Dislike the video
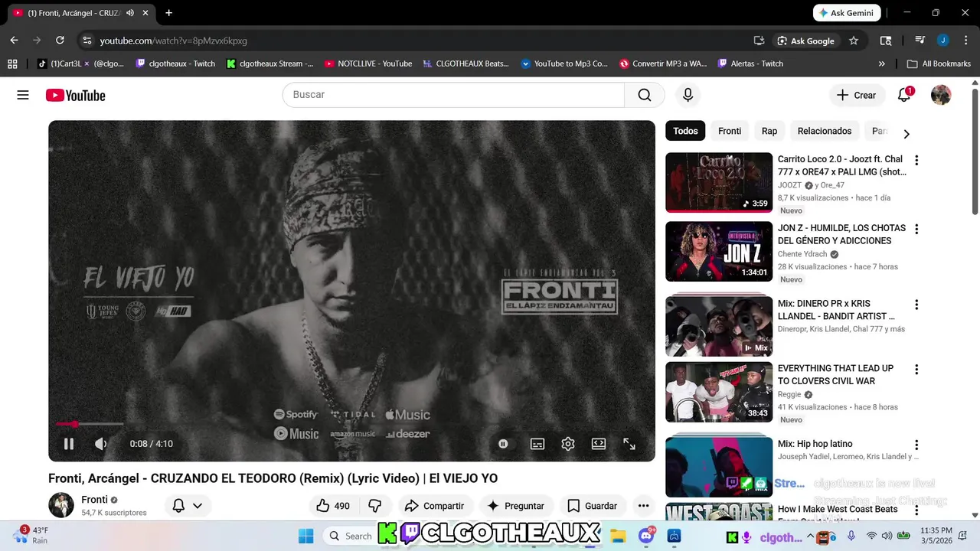This screenshot has width=980, height=551. (x=375, y=506)
